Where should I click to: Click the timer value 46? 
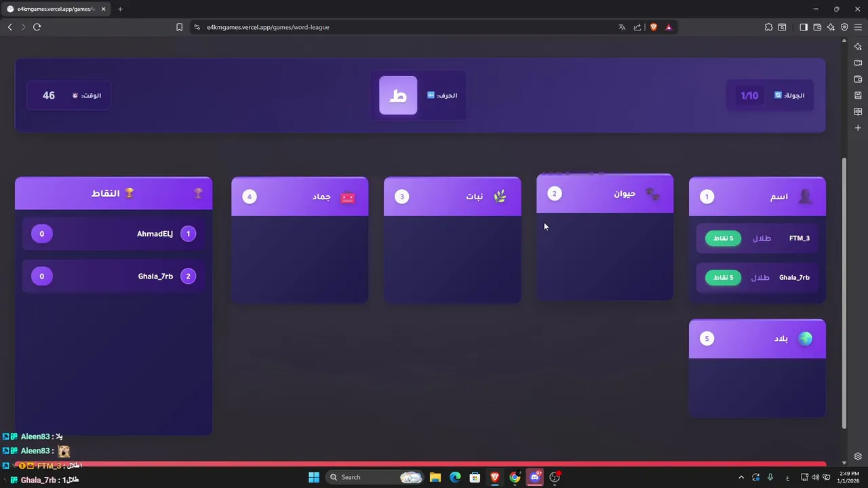[x=49, y=96]
